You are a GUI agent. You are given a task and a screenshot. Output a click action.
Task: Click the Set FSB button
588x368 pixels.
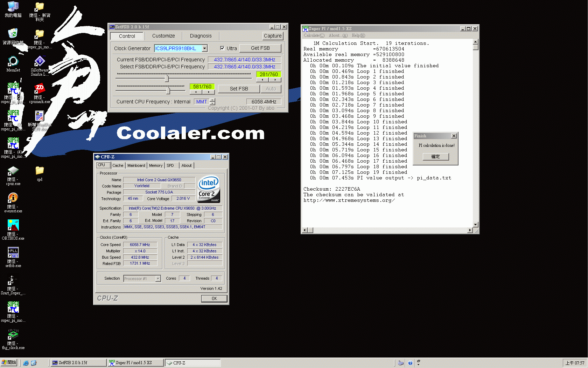[239, 89]
